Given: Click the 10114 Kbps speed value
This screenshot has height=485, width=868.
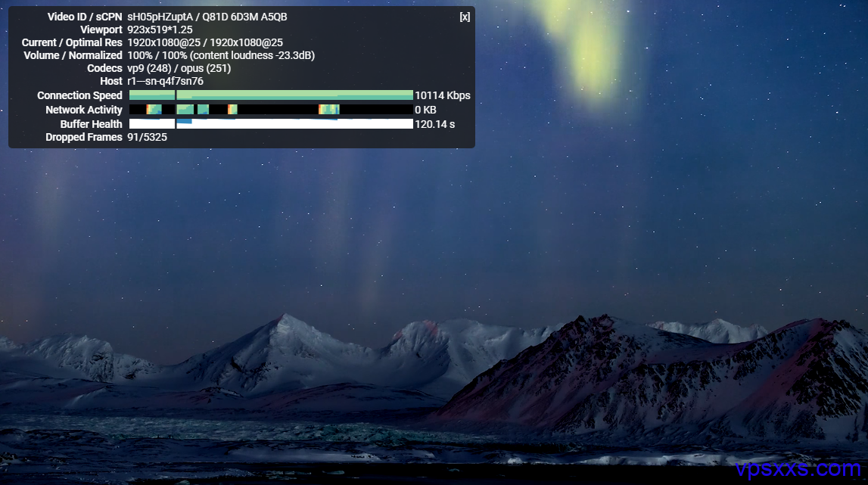Looking at the screenshot, I should 442,95.
